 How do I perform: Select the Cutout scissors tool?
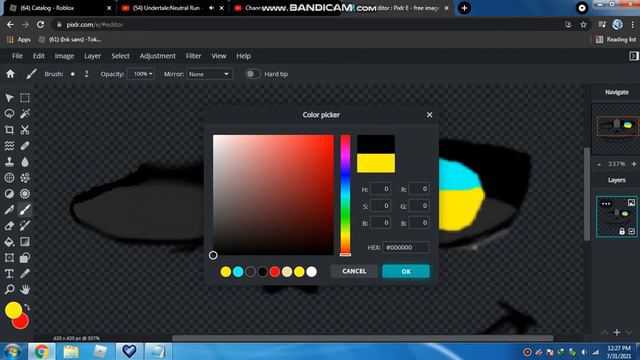pos(25,130)
